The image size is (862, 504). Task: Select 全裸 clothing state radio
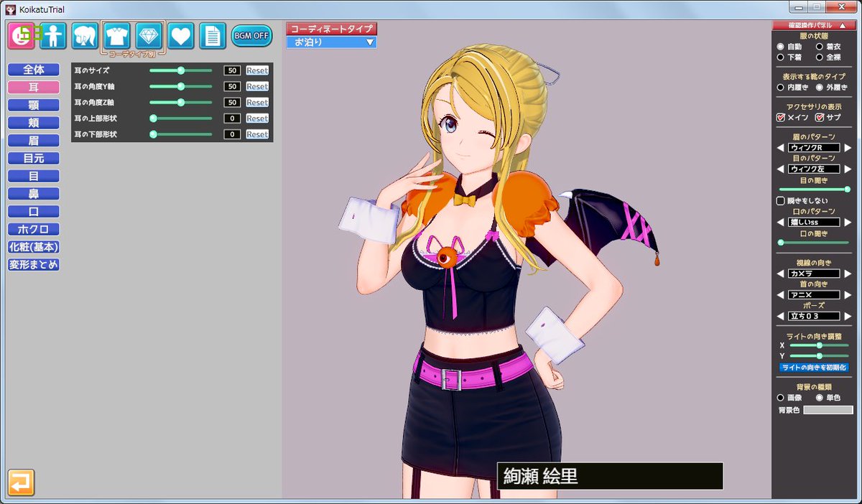[x=820, y=57]
